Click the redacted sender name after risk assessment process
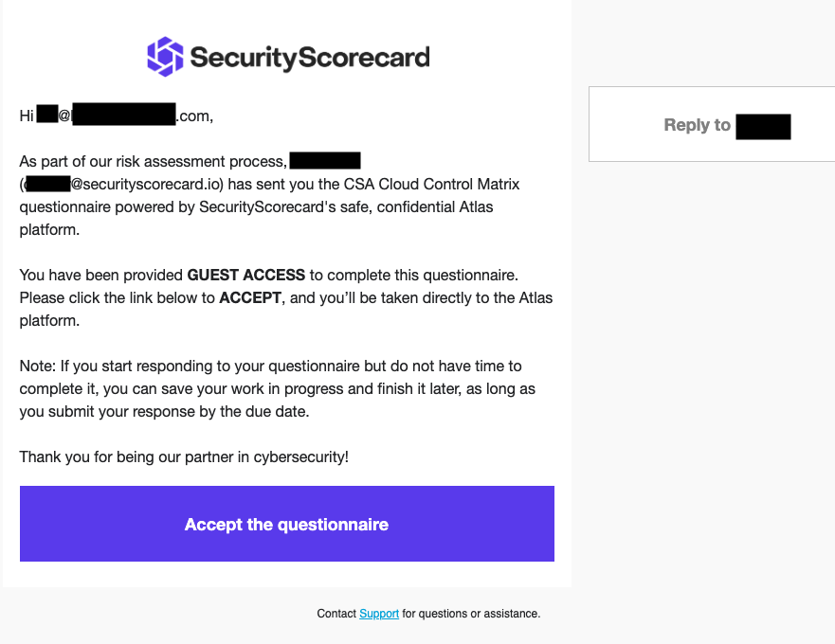This screenshot has height=644, width=835. [x=325, y=161]
